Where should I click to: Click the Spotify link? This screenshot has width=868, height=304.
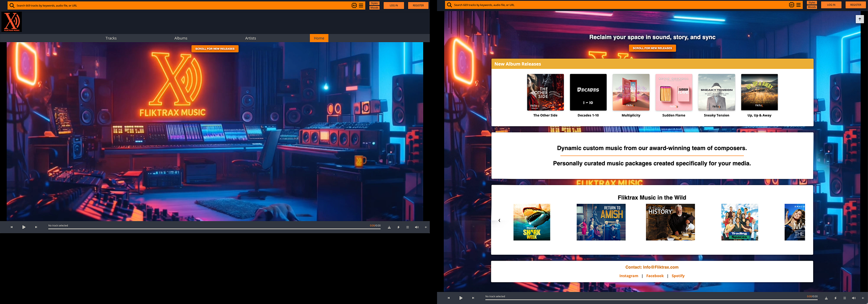pos(678,276)
